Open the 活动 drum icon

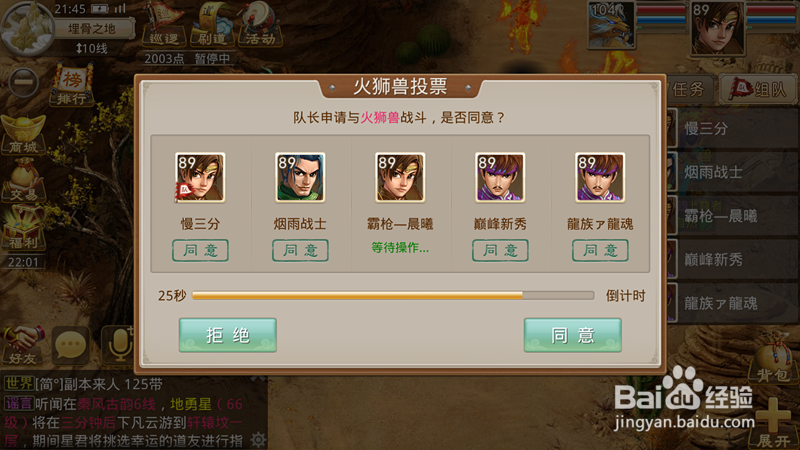click(x=260, y=24)
